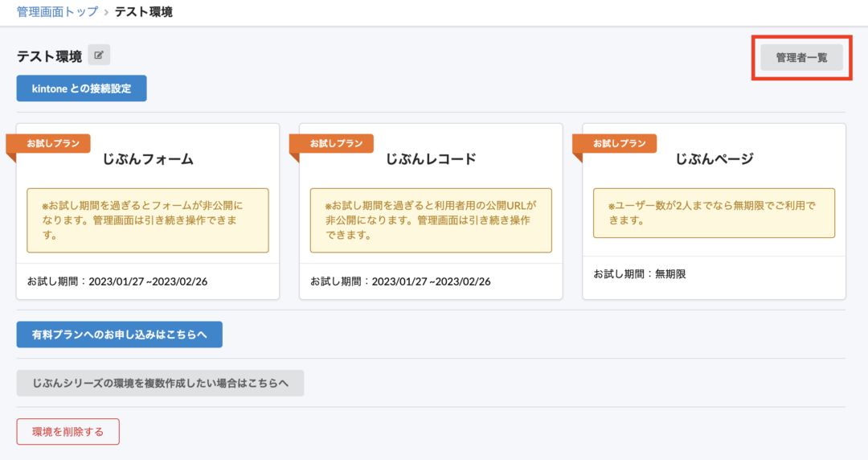Click the breadcrumb chevron separator
This screenshot has width=868, height=460.
(106, 12)
